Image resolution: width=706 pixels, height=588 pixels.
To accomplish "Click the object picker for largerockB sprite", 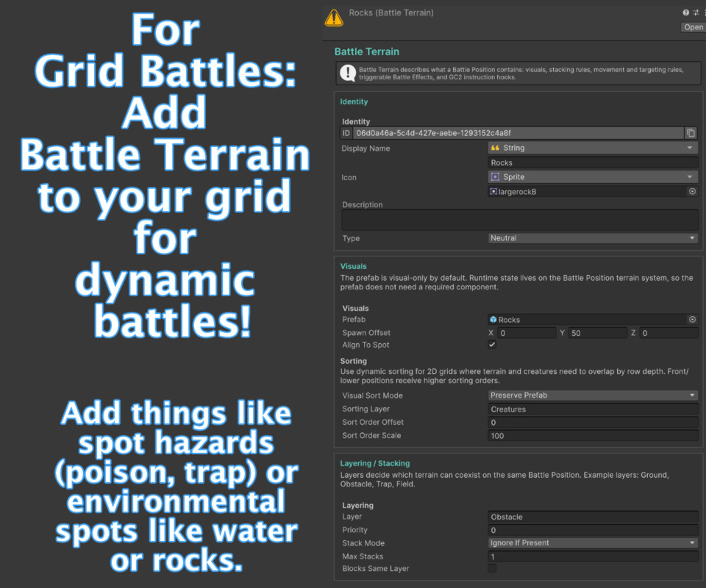I will (692, 191).
